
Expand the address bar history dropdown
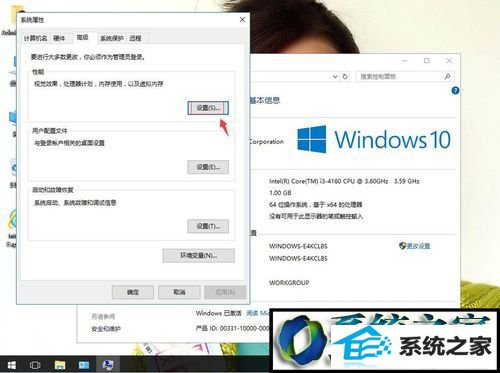click(335, 77)
